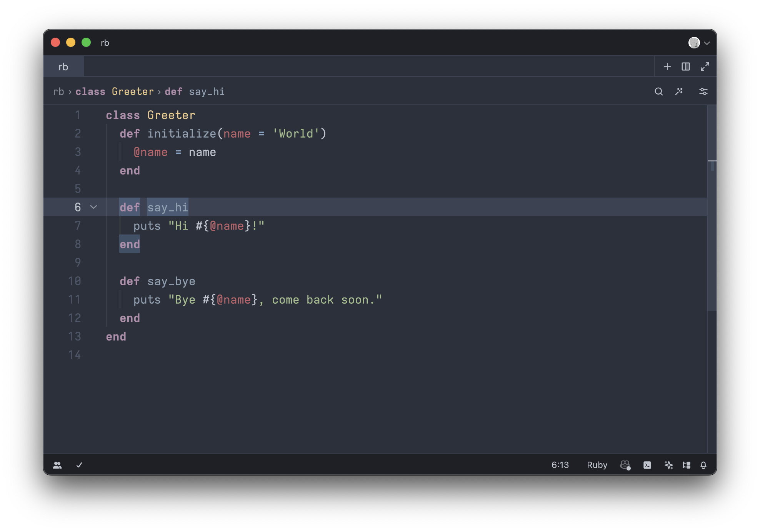Open notifications bell icon
The width and height of the screenshot is (760, 532).
click(x=703, y=465)
